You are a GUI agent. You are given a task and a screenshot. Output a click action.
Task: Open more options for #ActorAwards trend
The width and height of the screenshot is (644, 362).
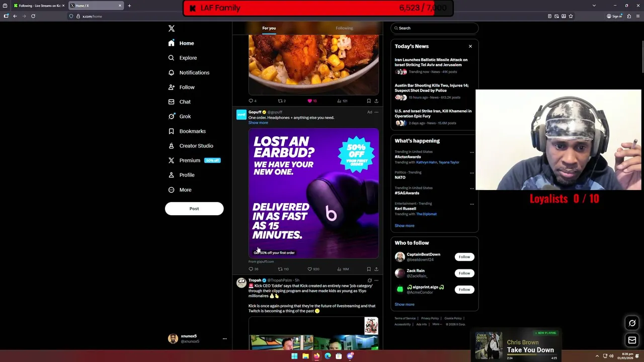coord(472,152)
